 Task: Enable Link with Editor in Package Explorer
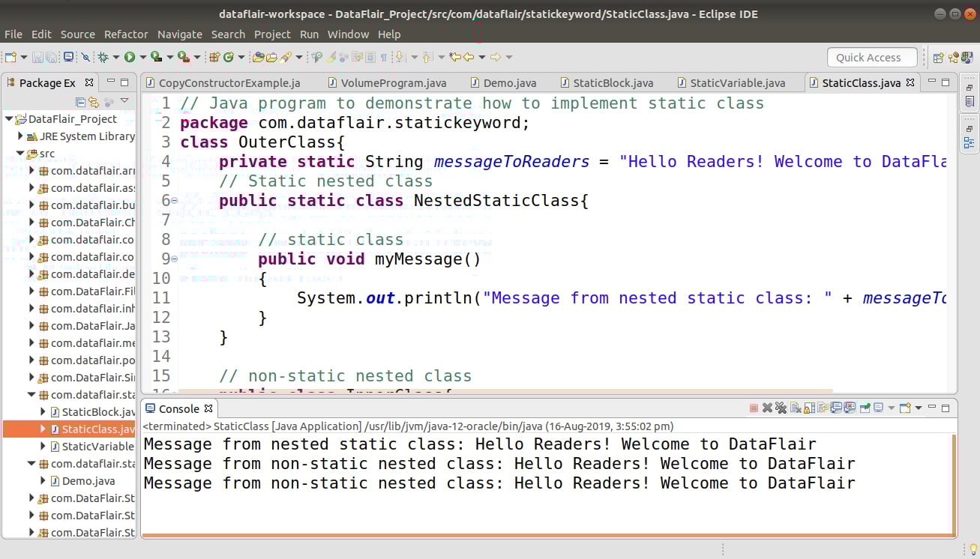click(x=93, y=100)
